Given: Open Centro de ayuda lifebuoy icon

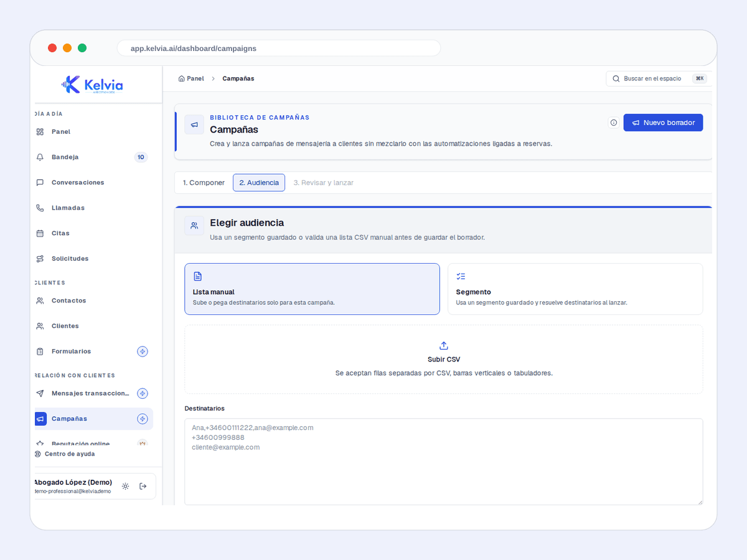Looking at the screenshot, I should [x=38, y=454].
